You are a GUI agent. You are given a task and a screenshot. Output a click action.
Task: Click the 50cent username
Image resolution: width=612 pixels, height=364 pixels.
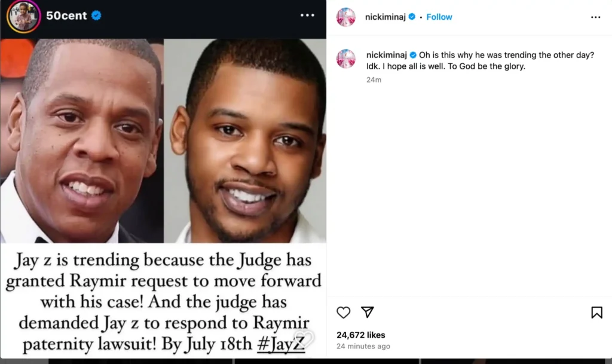66,16
